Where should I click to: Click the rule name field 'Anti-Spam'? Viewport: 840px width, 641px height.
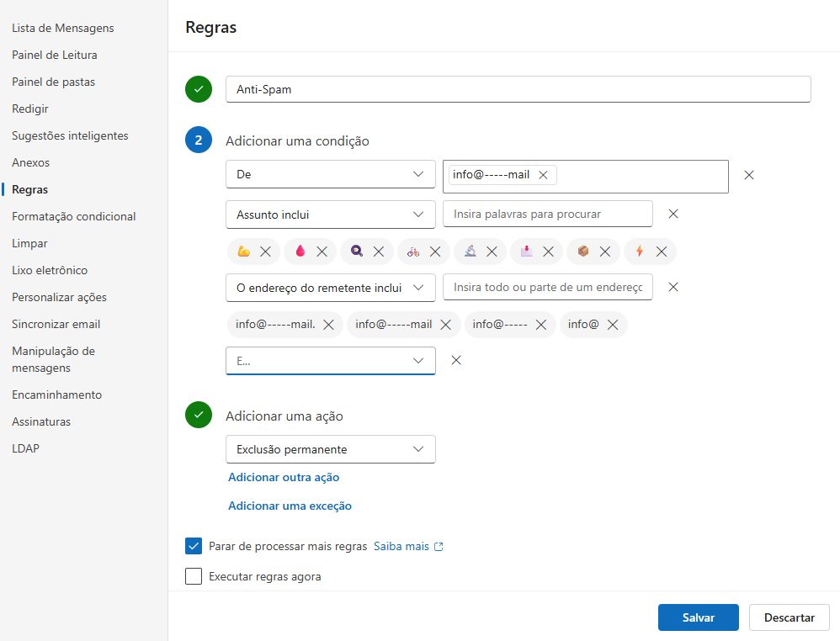tap(518, 89)
